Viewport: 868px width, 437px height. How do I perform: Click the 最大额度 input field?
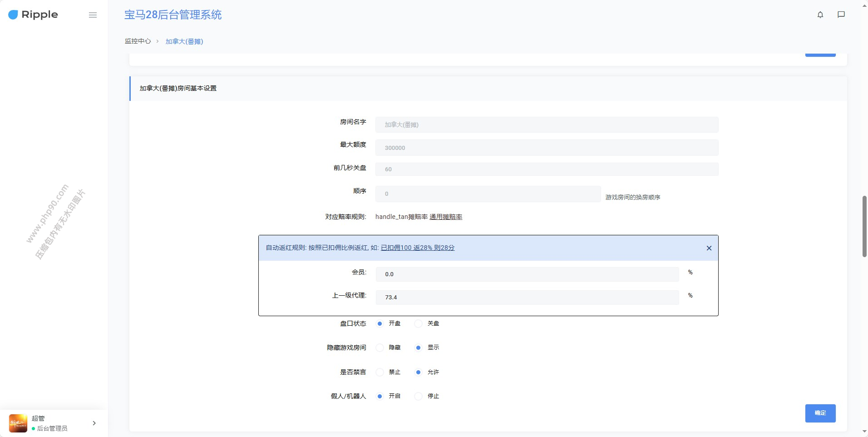tap(546, 148)
